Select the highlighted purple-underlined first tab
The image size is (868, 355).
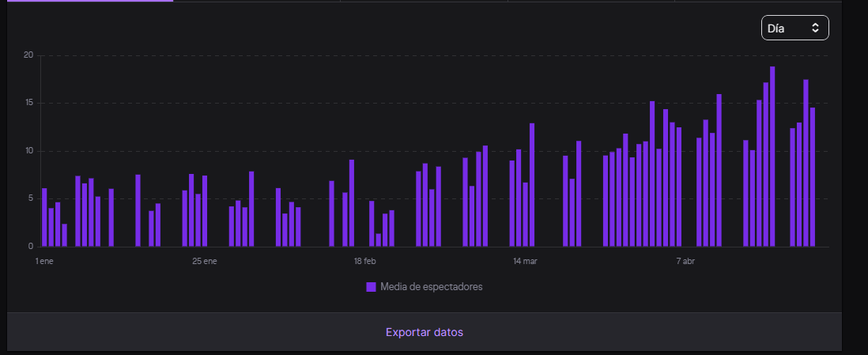point(89,1)
